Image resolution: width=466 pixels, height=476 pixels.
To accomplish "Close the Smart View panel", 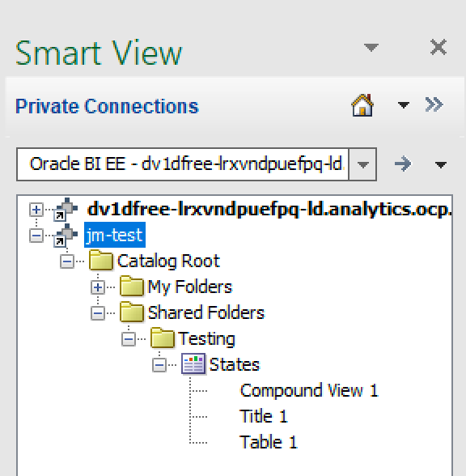I will pyautogui.click(x=438, y=47).
